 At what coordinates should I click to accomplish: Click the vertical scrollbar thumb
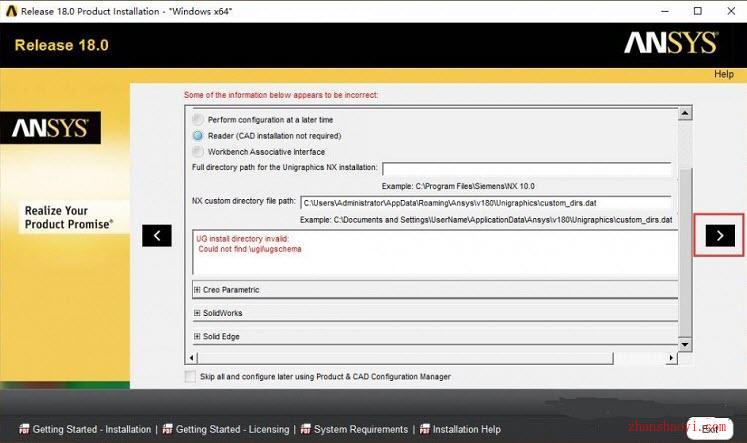[x=685, y=252]
